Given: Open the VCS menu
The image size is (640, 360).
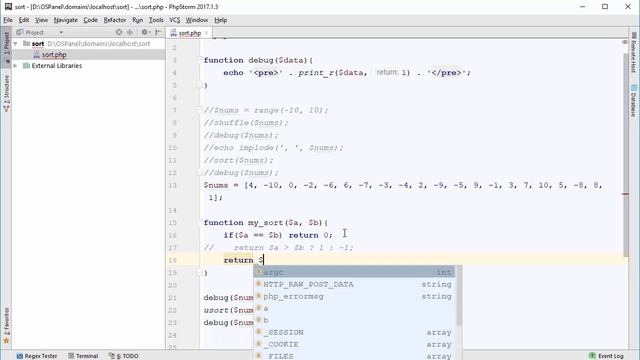Looking at the screenshot, I should coord(175,20).
